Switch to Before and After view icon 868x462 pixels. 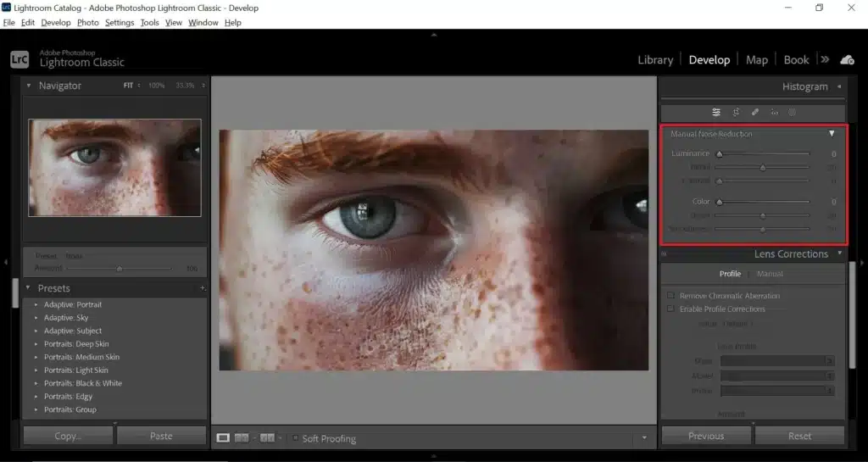[x=267, y=437]
